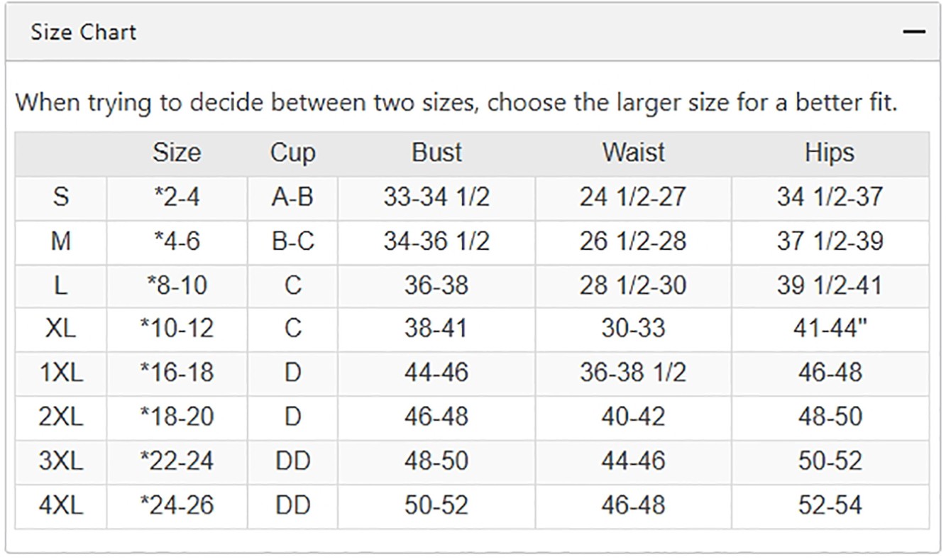Select the Bust column header
The image size is (946, 560).
(x=436, y=153)
